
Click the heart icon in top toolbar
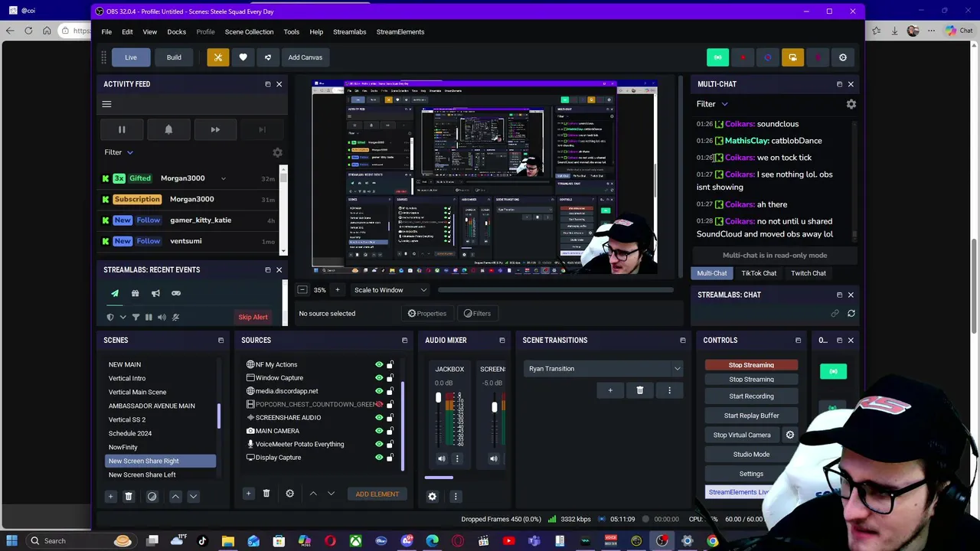click(x=243, y=57)
